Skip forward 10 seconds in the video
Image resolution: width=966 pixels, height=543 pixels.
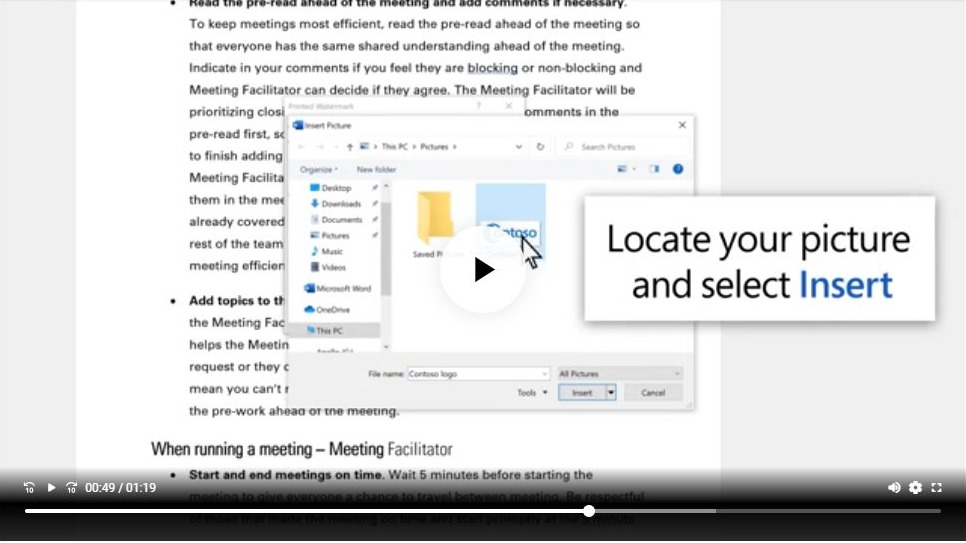coord(71,488)
